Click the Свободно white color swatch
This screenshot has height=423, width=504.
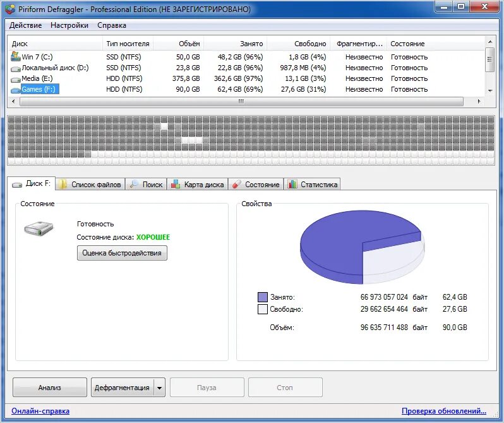263,309
